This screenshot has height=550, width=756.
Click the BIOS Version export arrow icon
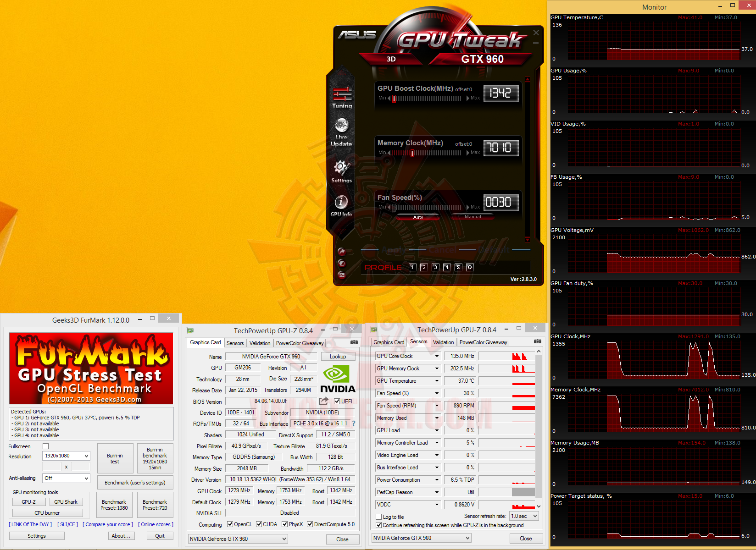coord(324,401)
